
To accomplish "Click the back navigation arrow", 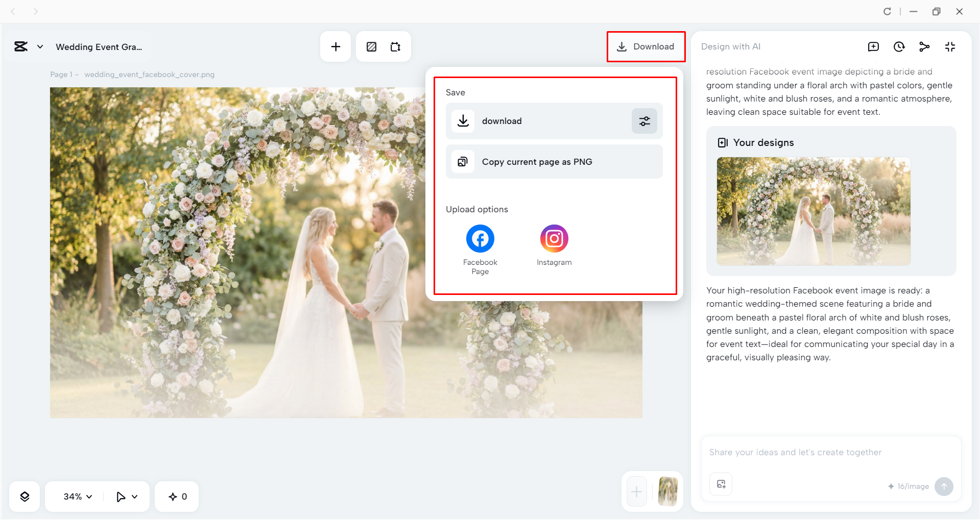I will coord(13,11).
